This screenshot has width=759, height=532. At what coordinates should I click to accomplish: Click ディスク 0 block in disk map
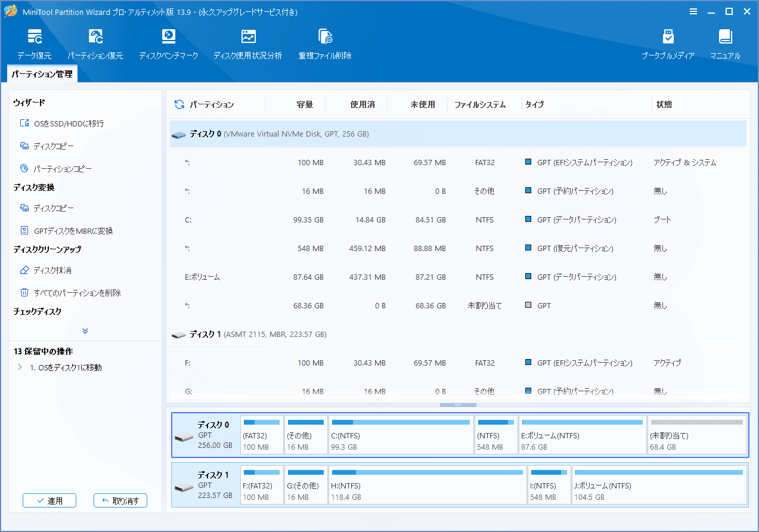point(206,435)
